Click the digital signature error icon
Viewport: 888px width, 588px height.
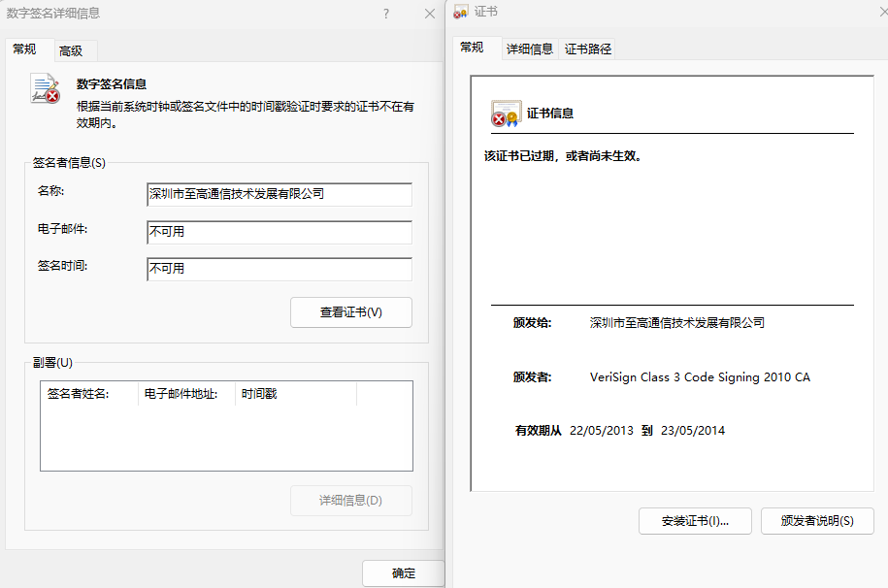point(46,88)
